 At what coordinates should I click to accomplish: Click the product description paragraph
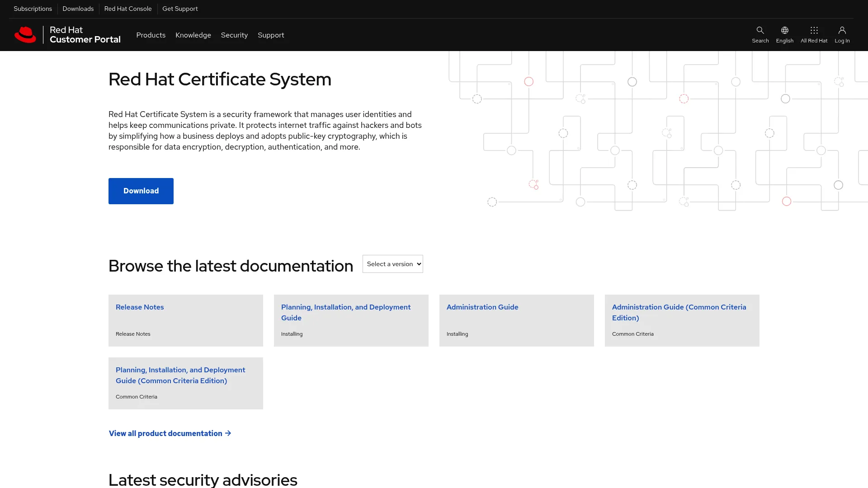coord(265,131)
